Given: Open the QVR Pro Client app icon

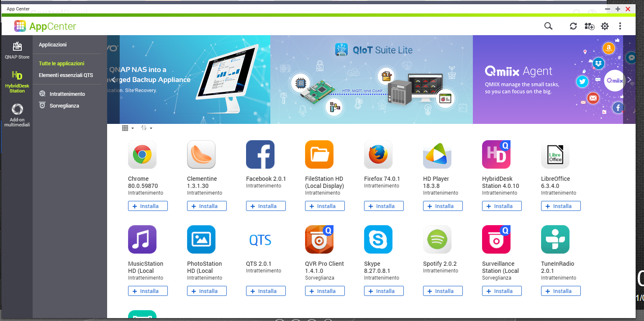Looking at the screenshot, I should (319, 239).
